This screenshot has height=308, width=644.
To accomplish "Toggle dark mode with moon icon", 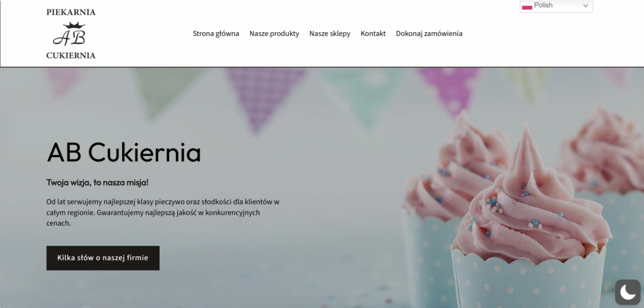I will pos(628,292).
